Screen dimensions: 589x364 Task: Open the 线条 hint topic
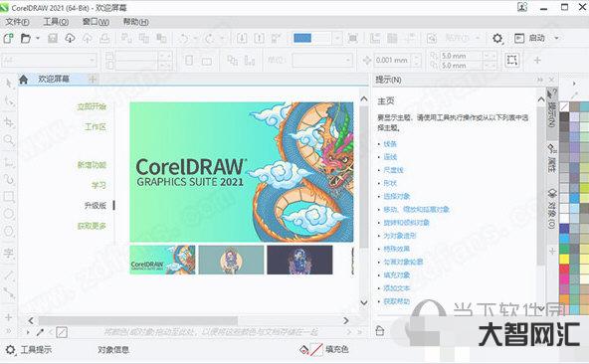390,144
